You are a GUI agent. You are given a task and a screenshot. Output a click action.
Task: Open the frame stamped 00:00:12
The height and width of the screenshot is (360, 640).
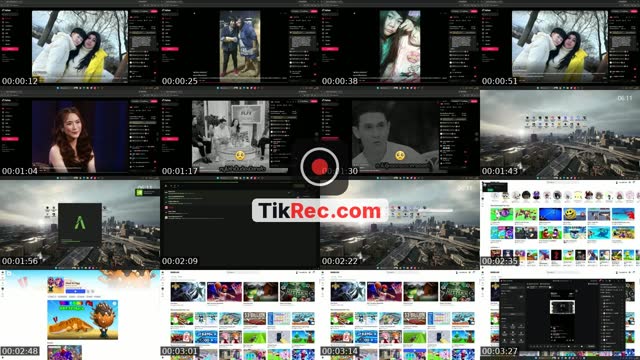point(80,45)
